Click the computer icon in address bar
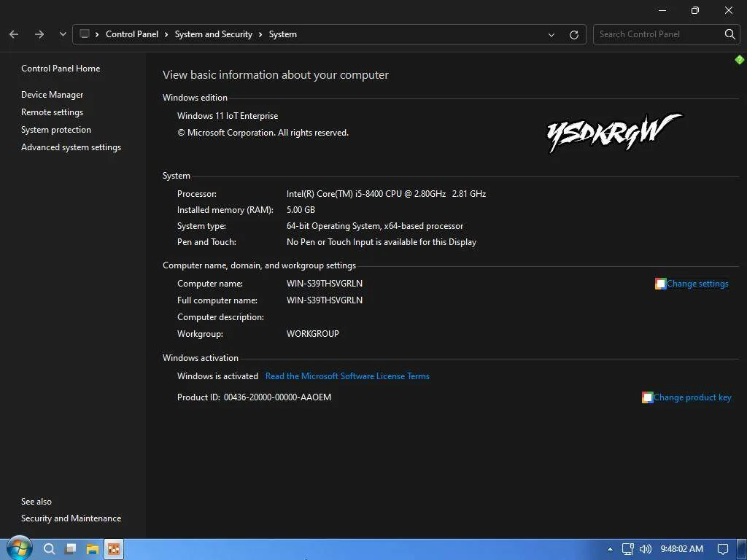The image size is (747, 560). tap(85, 34)
